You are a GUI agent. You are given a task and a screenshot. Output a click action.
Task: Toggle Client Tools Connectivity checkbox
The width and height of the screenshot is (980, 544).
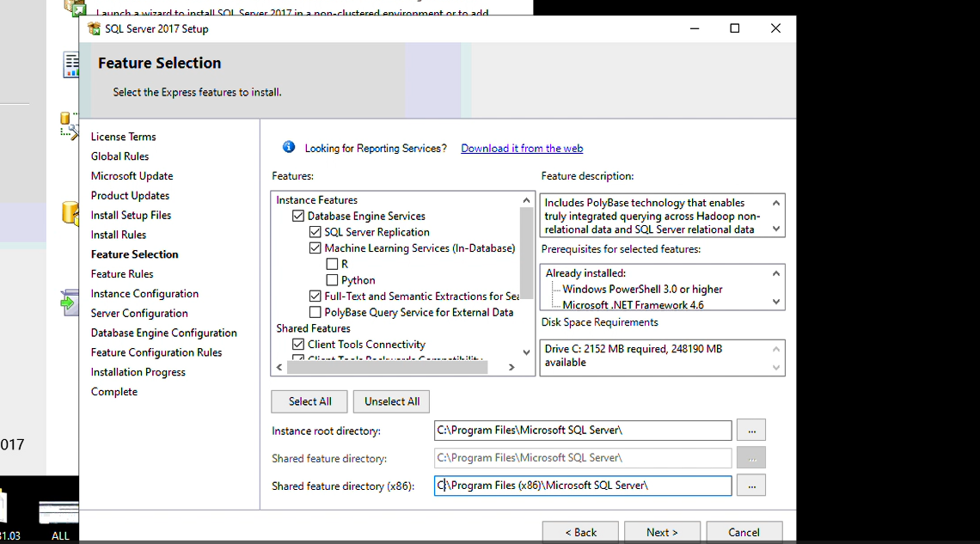coord(298,344)
